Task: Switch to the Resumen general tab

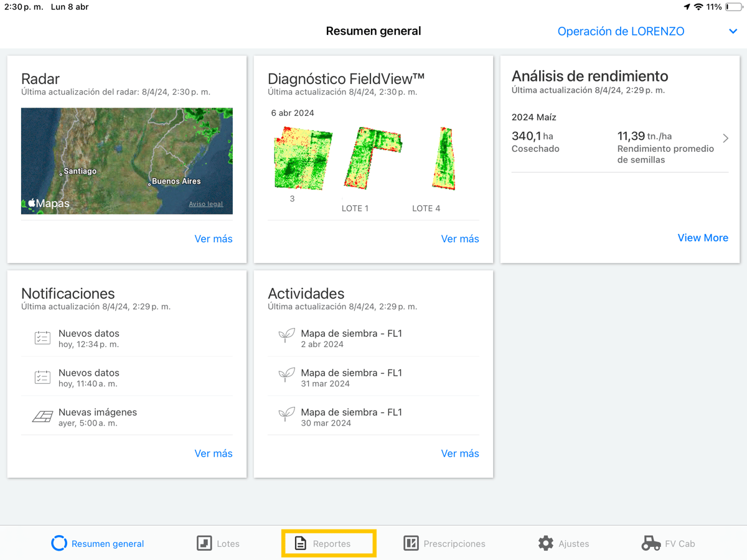Action: (97, 543)
